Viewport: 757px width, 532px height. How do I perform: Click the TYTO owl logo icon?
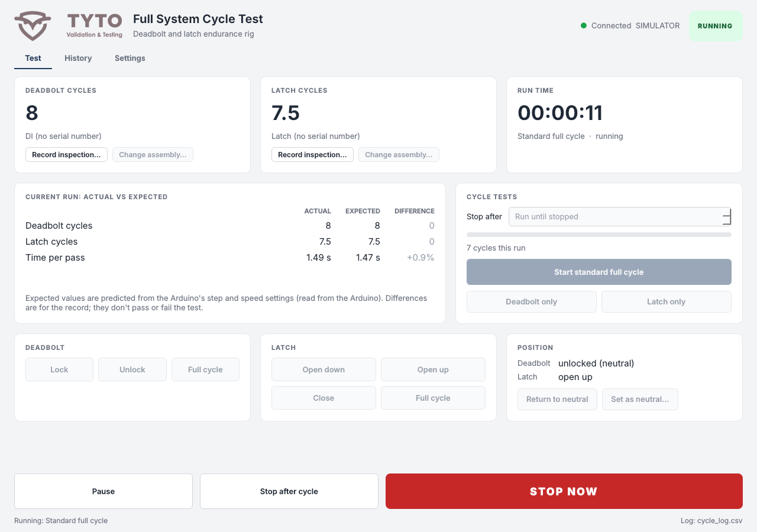[x=33, y=26]
